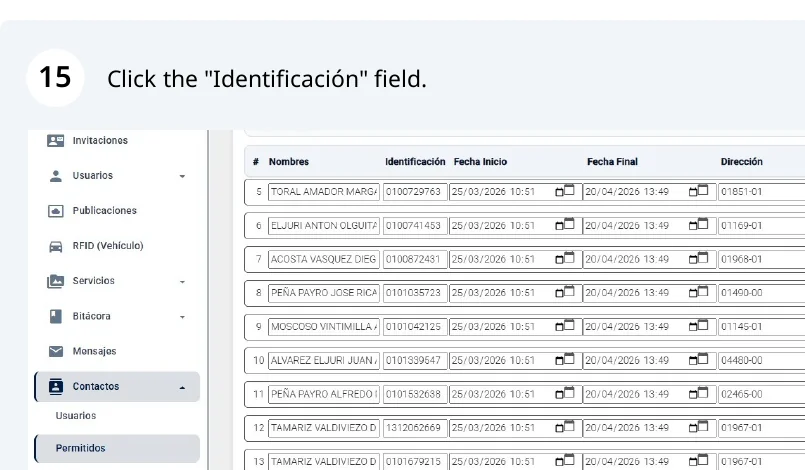
Task: Click Dirección field 01490-00
Action: [x=761, y=293]
